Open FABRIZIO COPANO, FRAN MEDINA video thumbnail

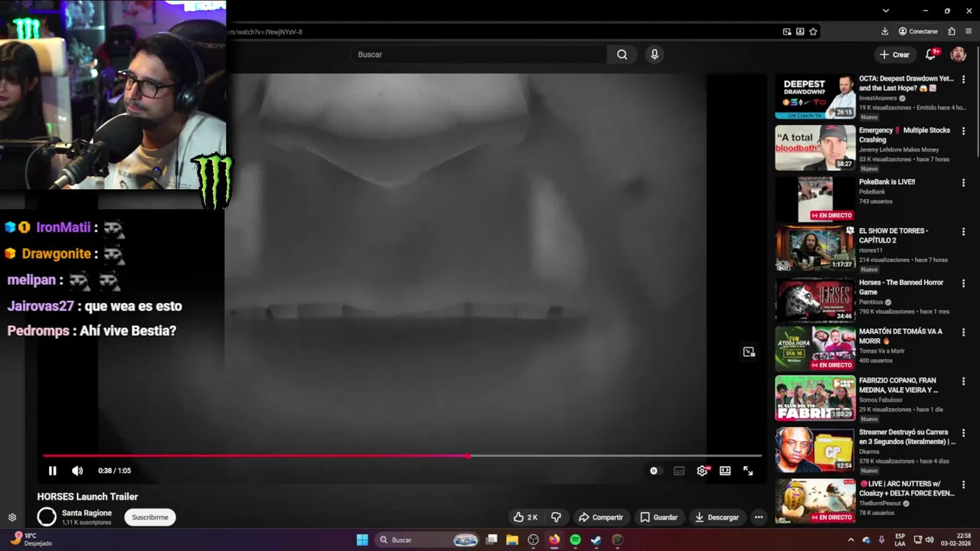click(815, 398)
